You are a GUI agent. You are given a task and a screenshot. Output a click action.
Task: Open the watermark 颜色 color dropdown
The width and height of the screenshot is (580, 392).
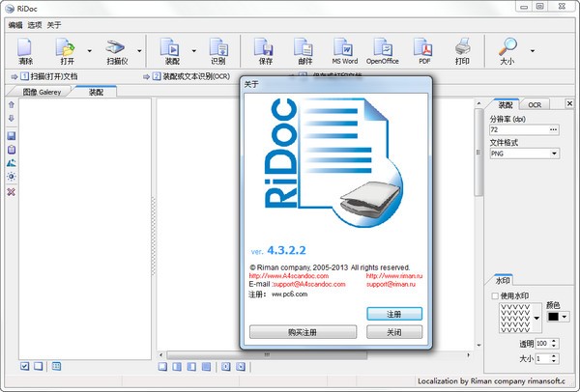[565, 316]
